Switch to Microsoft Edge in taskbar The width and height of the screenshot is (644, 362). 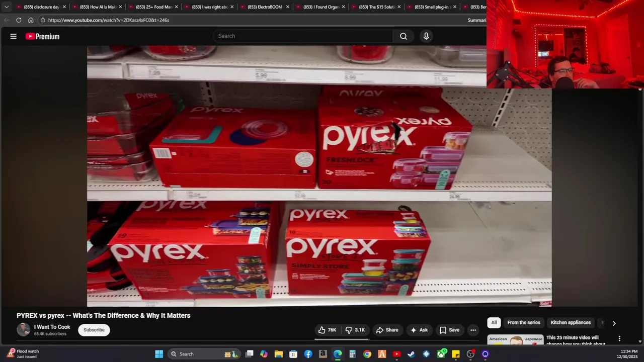338,354
